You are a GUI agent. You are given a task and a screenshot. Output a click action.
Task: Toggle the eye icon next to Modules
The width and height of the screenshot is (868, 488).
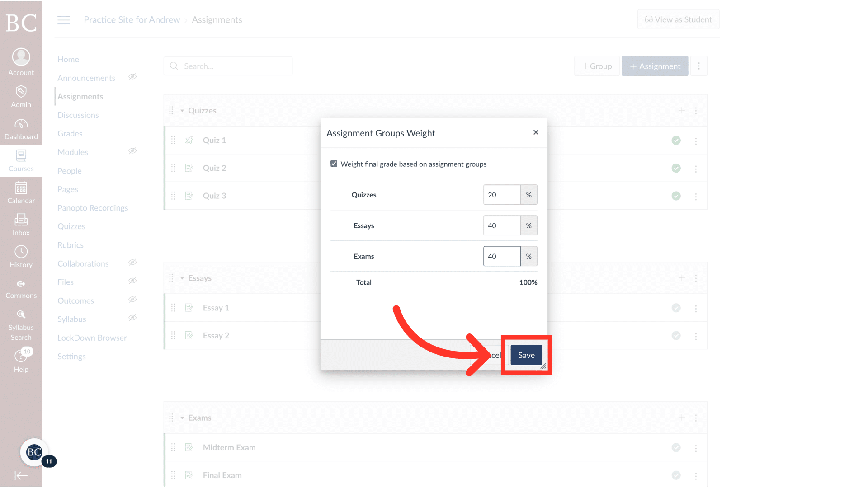point(132,150)
